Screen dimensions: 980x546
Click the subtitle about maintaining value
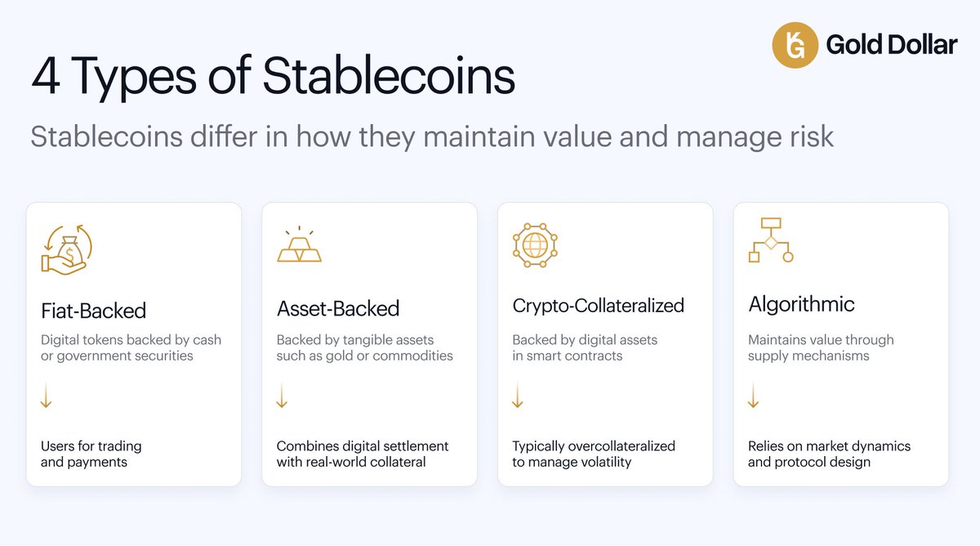pyautogui.click(x=433, y=136)
